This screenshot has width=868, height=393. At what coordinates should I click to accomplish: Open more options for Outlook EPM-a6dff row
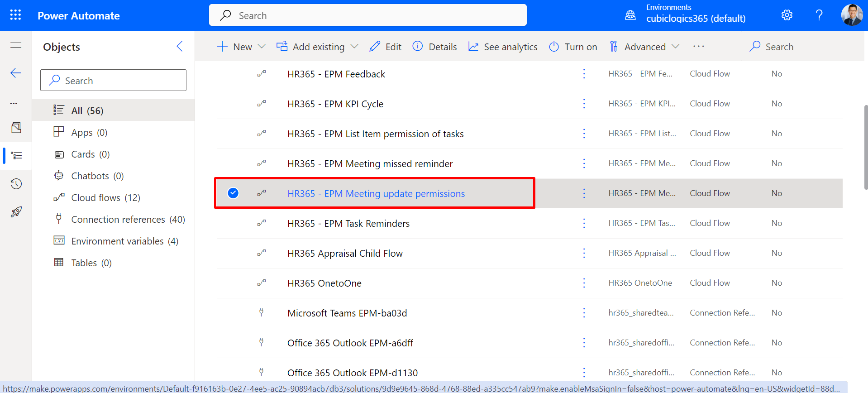(584, 343)
